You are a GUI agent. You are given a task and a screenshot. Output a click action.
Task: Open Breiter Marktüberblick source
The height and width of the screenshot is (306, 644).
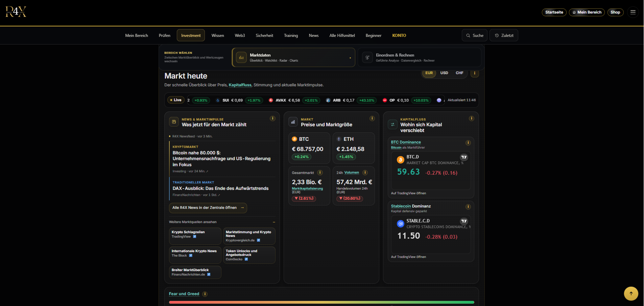(x=195, y=272)
